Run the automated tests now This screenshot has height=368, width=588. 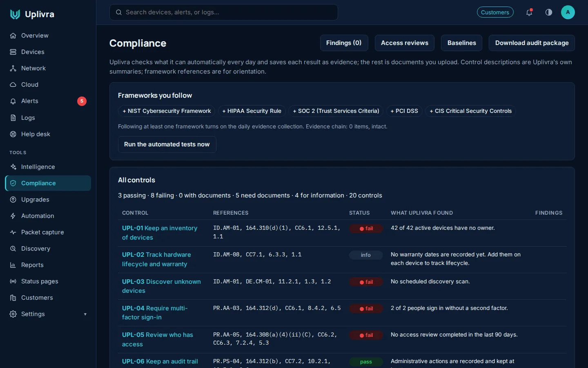coord(167,144)
